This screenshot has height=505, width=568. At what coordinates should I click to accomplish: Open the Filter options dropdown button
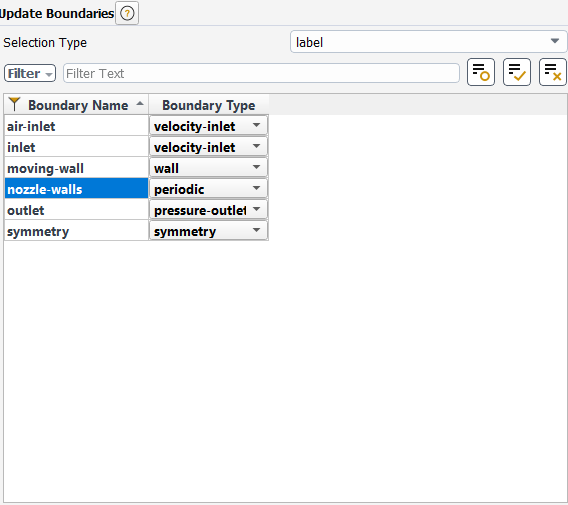pos(30,74)
